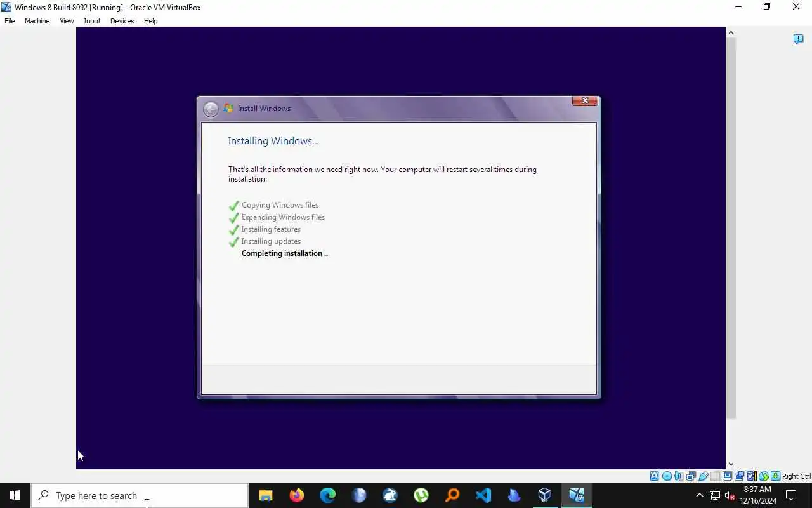Click the Copying Windows files text
The image size is (812, 508).
[280, 205]
